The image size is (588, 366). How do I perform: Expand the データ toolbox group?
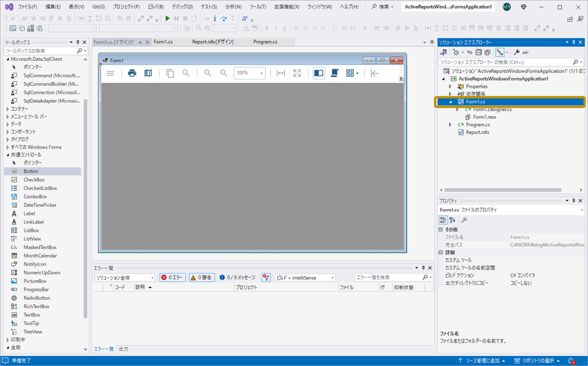tap(7, 124)
